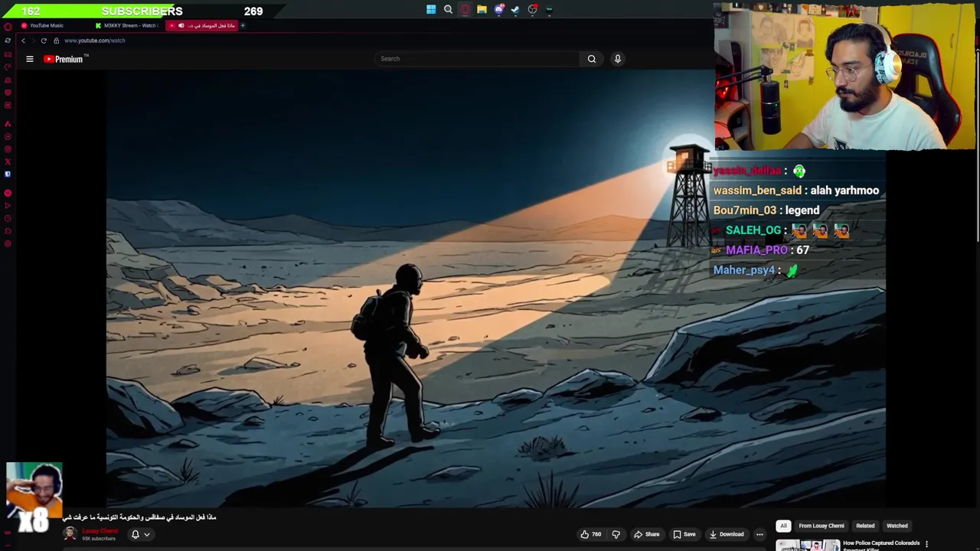Click the address bar URL
The image size is (980, 551).
(x=95, y=41)
